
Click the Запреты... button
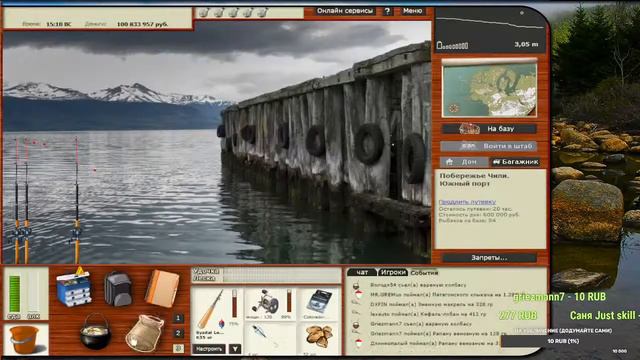pos(489,258)
